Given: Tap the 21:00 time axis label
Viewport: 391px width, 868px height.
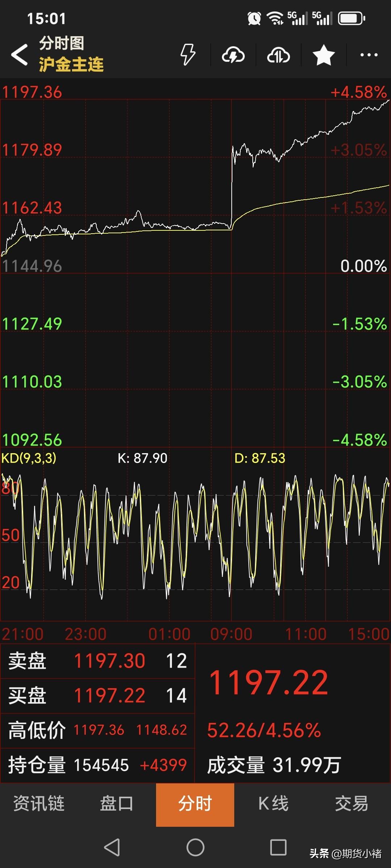Looking at the screenshot, I should [x=22, y=634].
